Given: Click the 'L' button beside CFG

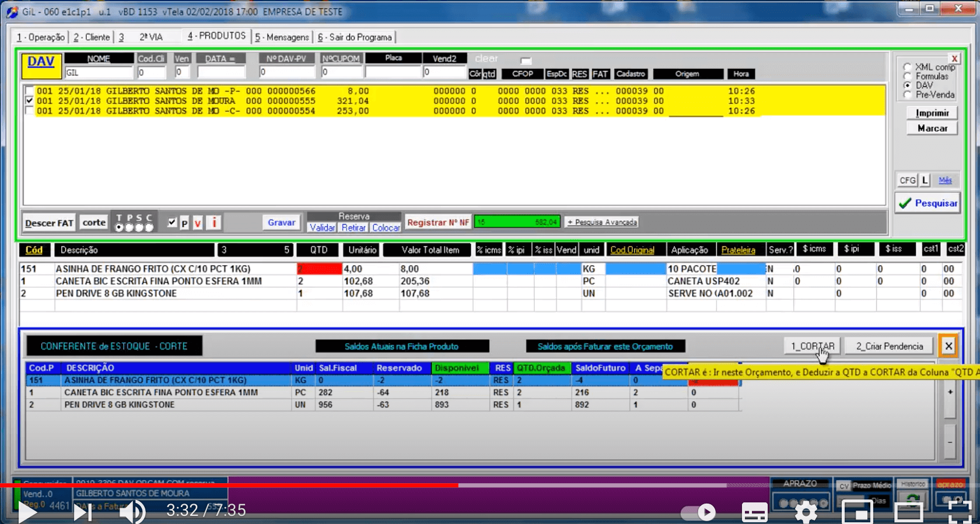Looking at the screenshot, I should 925,180.
